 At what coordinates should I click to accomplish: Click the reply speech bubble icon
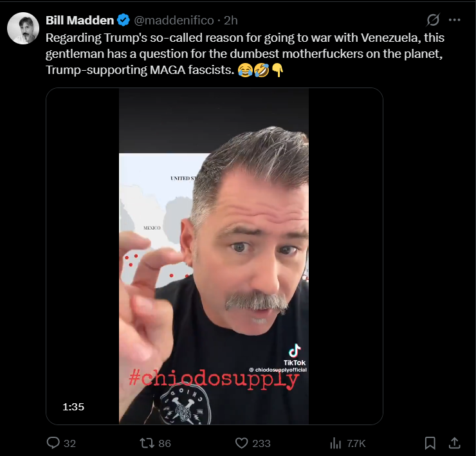click(53, 443)
